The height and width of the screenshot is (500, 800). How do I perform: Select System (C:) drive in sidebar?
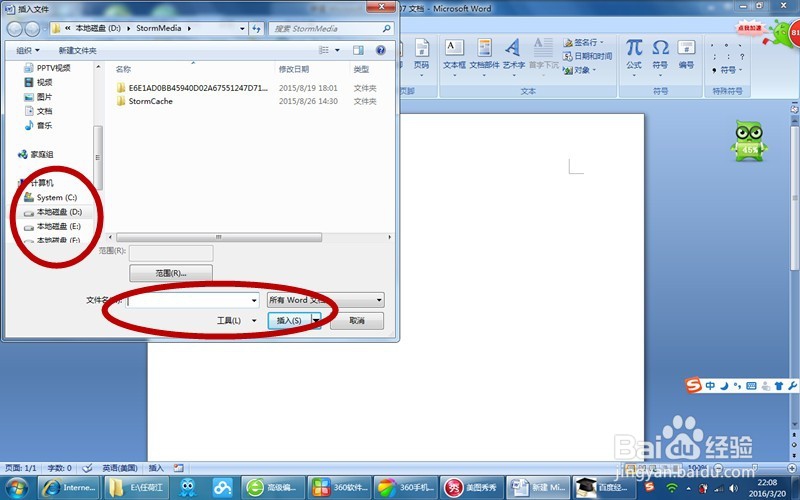click(56, 197)
